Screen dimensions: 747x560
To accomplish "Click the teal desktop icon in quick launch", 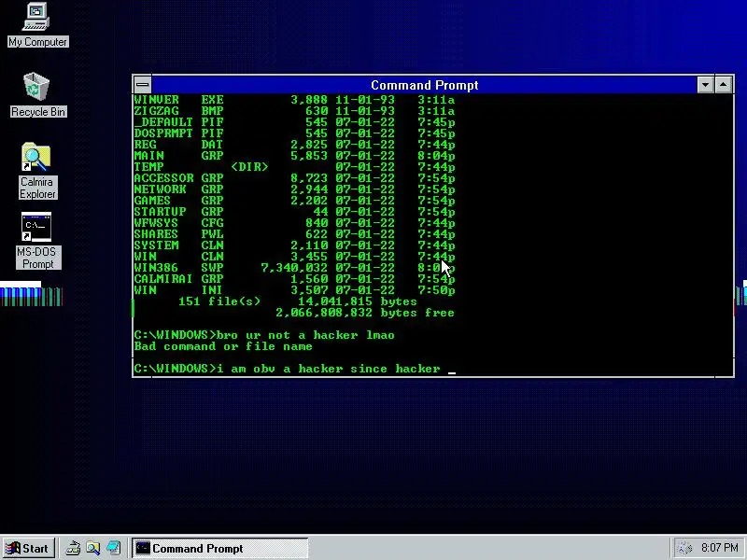I will (x=113, y=548).
